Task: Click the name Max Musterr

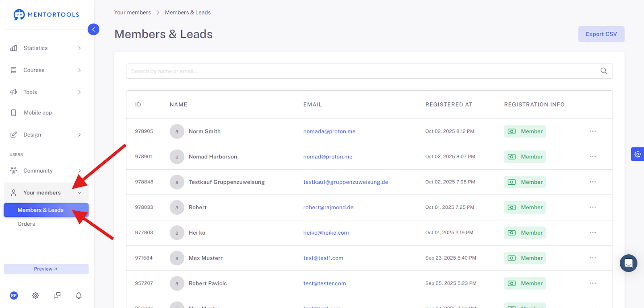Action: pos(206,258)
